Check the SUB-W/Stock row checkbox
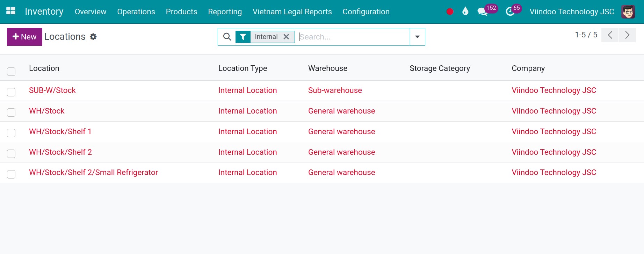Viewport: 644px width, 254px height. click(11, 92)
